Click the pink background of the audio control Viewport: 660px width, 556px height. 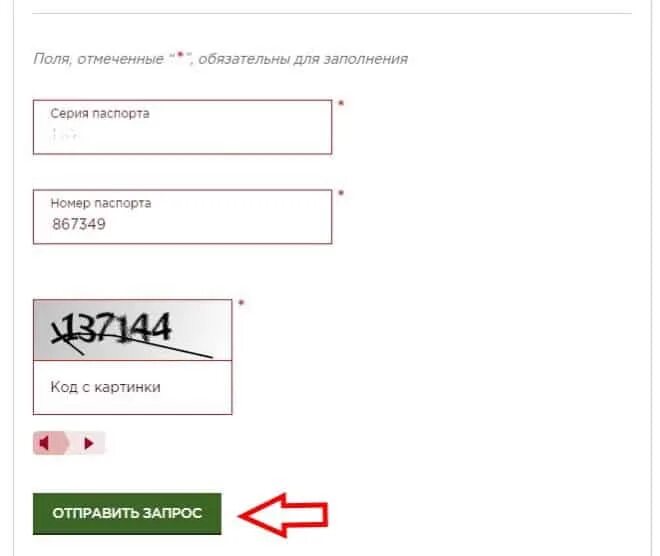point(69,443)
